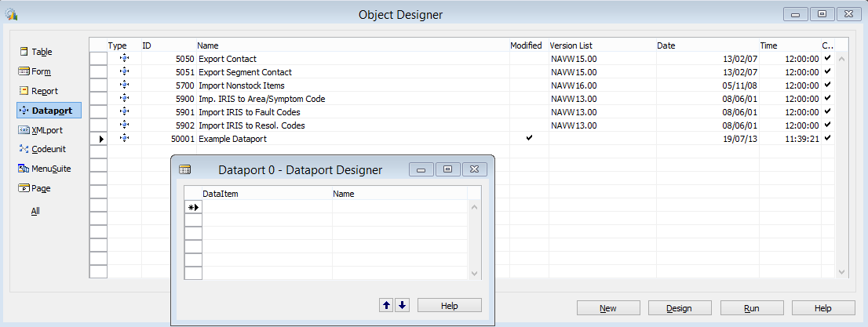Click Dataport Designer scrollbar up arrow
The image size is (868, 327).
click(474, 207)
